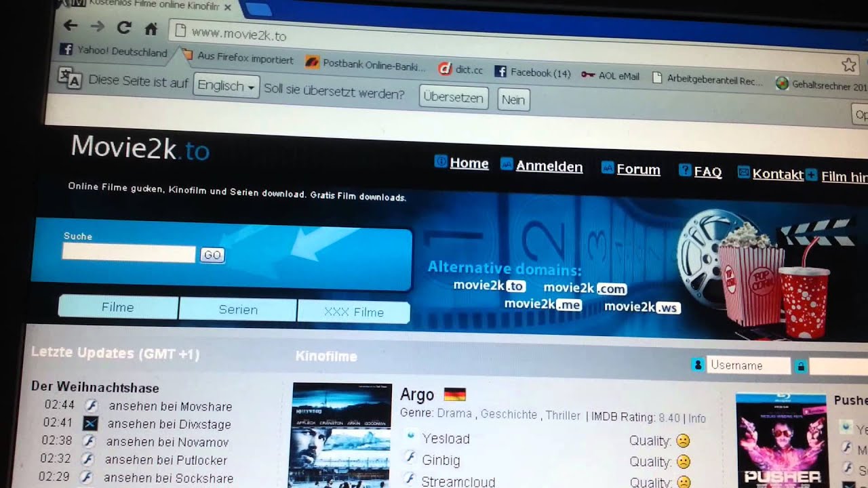Image resolution: width=868 pixels, height=488 pixels.
Task: Click the flash icon beside Sockshare at 02:29
Action: tap(86, 476)
